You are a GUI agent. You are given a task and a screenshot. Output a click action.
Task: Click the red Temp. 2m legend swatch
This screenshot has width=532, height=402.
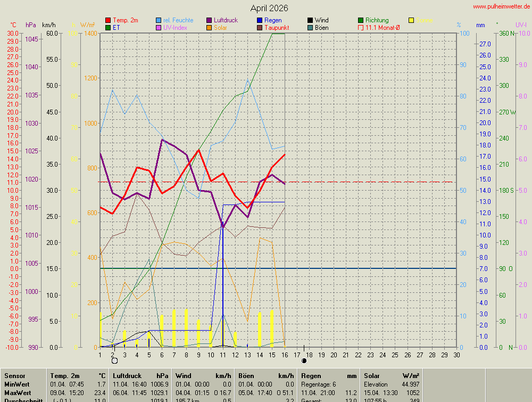point(109,20)
